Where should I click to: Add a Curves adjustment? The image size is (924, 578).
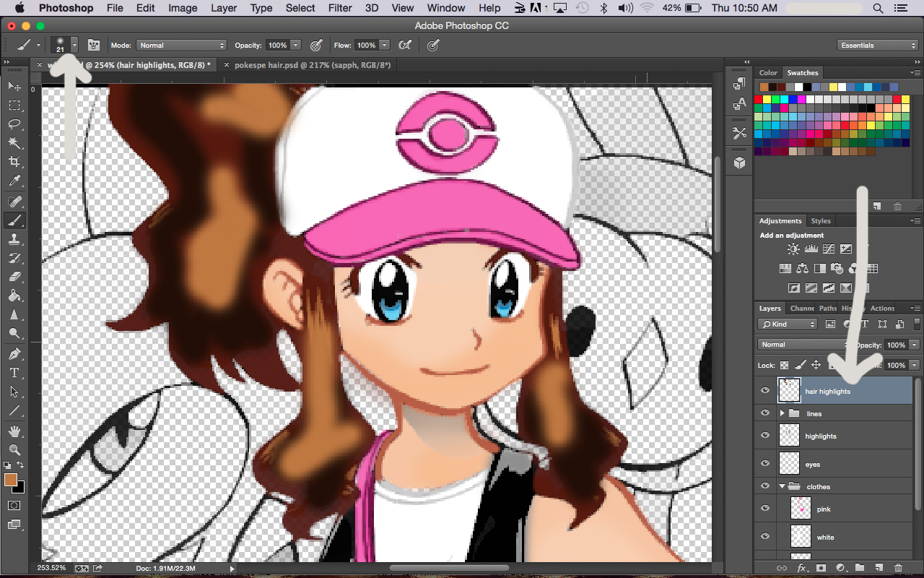(x=828, y=249)
